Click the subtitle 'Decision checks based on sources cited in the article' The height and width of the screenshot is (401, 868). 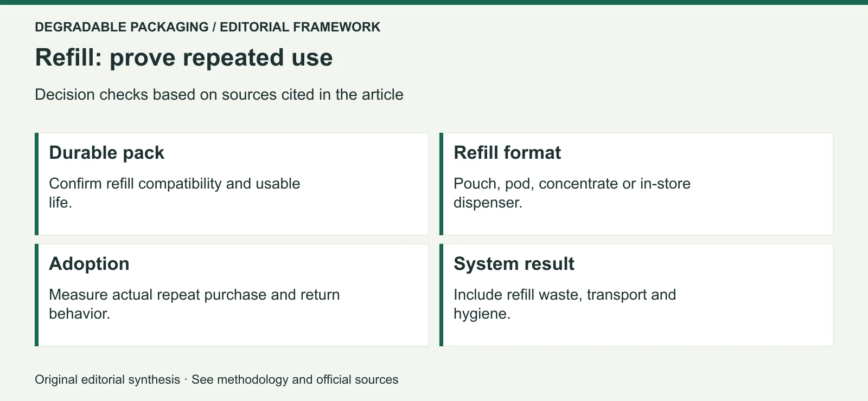219,94
